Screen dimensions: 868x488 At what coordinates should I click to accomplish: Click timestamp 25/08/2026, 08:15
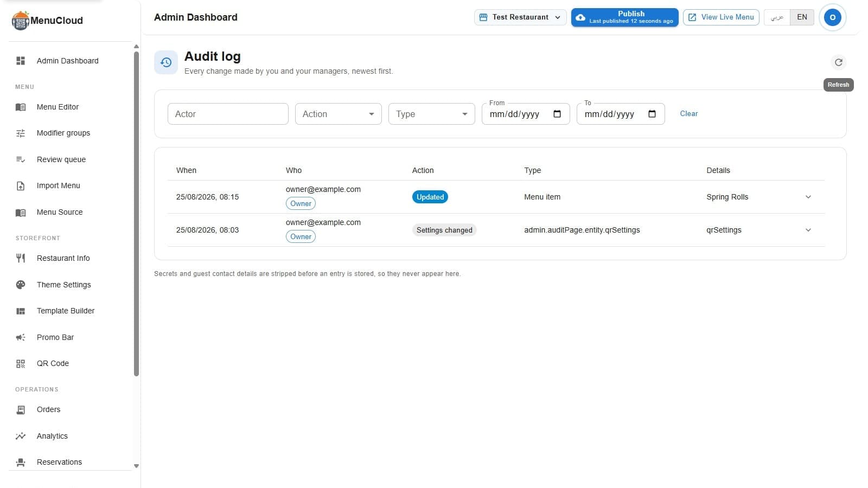pyautogui.click(x=208, y=197)
